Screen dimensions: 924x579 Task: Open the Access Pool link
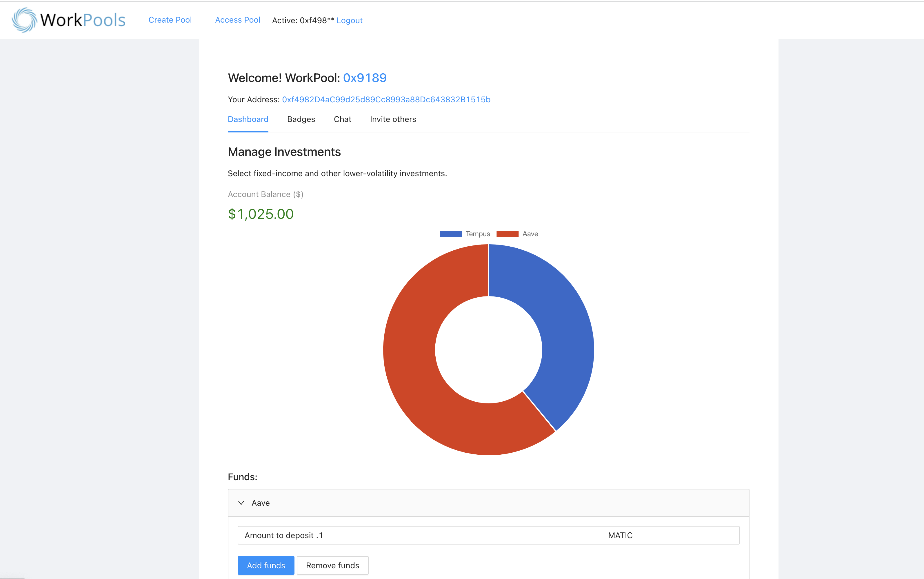coord(237,20)
